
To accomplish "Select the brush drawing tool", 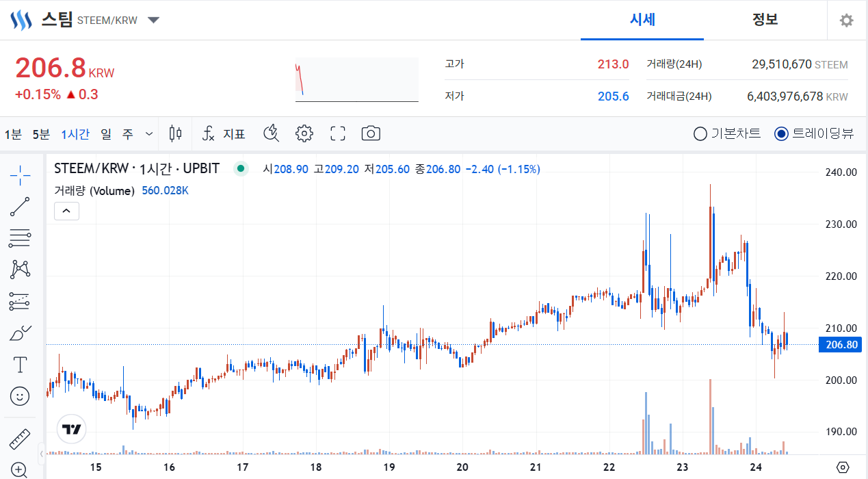I will pos(20,333).
